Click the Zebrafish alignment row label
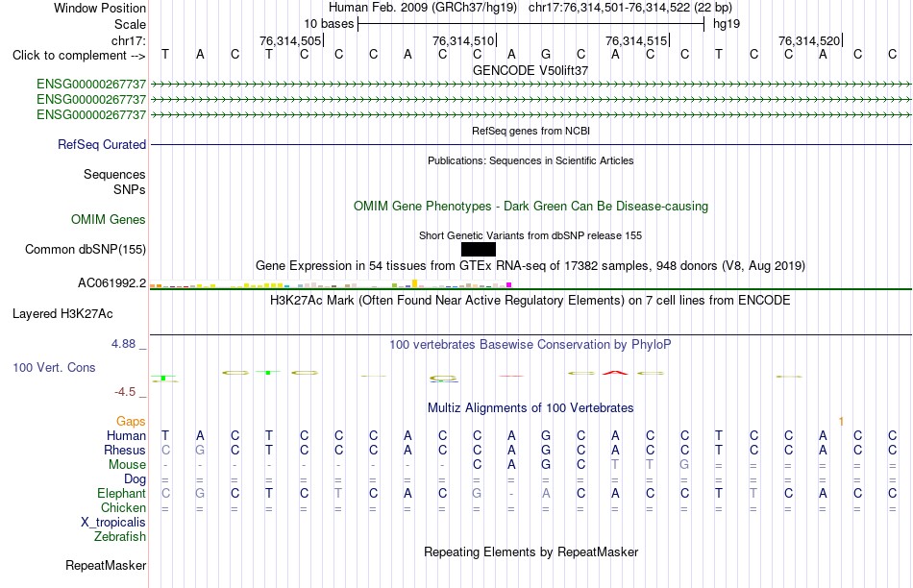This screenshot has height=588, width=913. 120,537
